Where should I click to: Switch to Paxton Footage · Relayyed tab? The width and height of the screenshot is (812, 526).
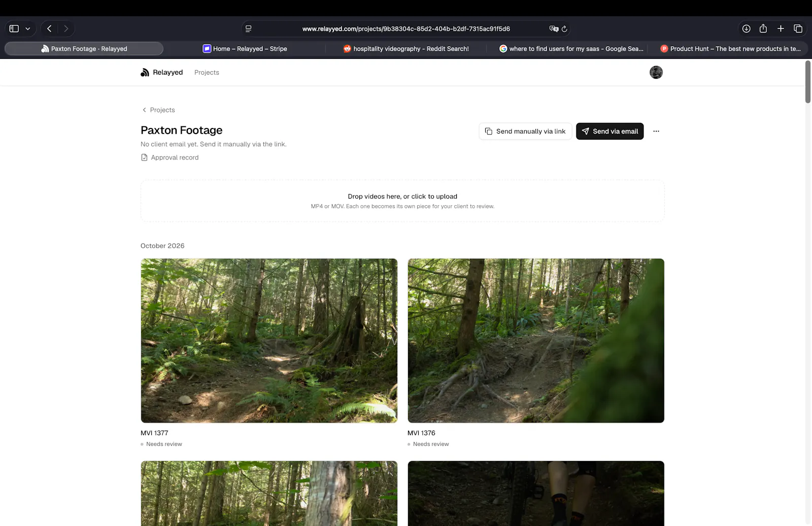[x=84, y=49]
